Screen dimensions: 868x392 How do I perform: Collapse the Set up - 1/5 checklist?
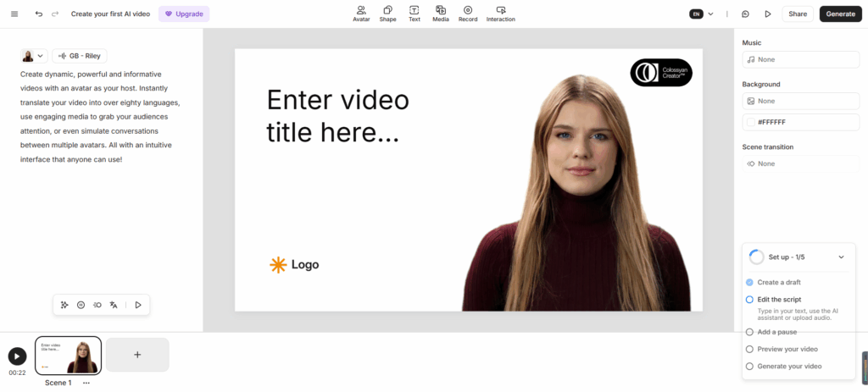[841, 257]
